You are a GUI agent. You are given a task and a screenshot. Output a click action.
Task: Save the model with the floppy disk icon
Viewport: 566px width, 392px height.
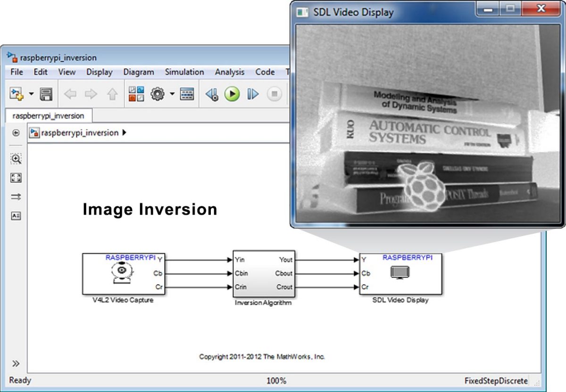[x=46, y=94]
